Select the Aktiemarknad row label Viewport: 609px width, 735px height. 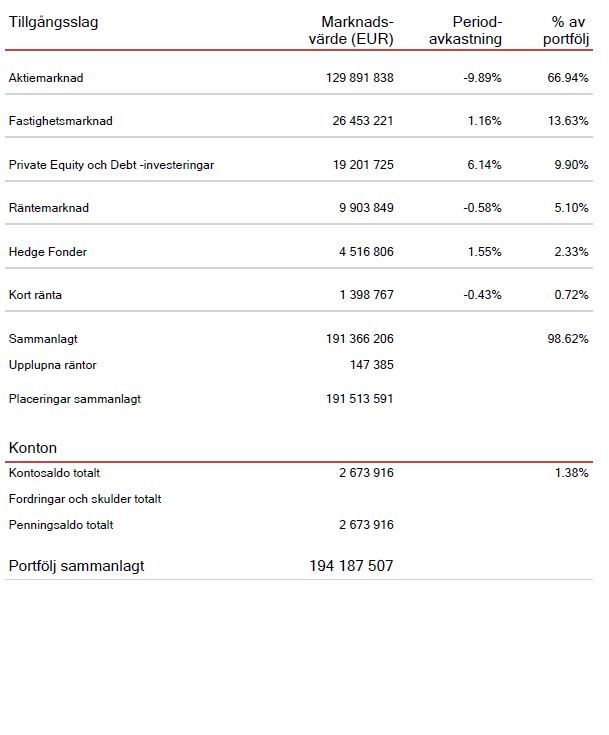46,78
